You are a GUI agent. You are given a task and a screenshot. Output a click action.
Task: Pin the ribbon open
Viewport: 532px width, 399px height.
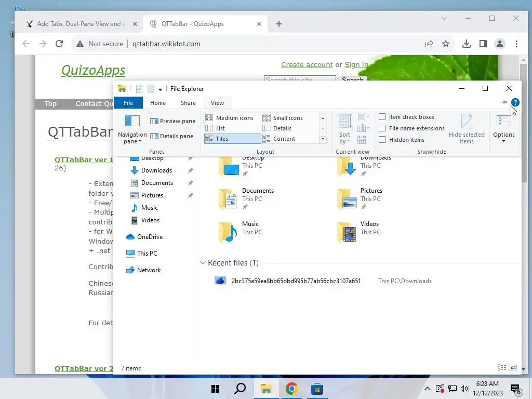click(504, 102)
